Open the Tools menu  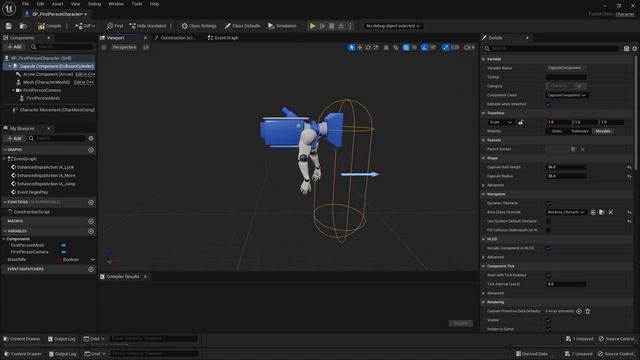pos(137,4)
